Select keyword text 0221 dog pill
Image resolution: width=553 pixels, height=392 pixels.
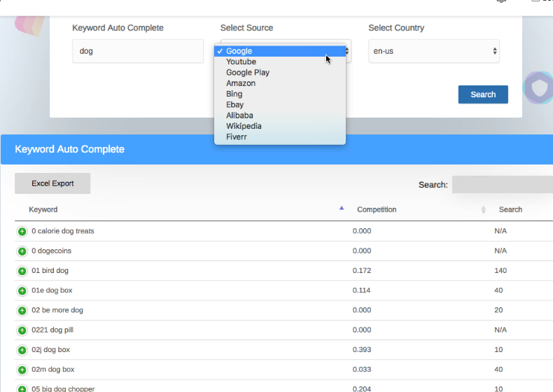(52, 330)
